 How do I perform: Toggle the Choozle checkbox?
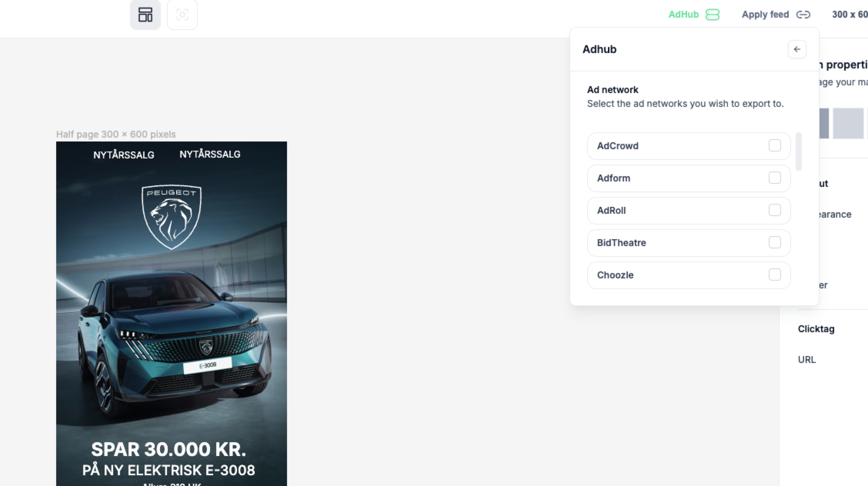point(775,275)
